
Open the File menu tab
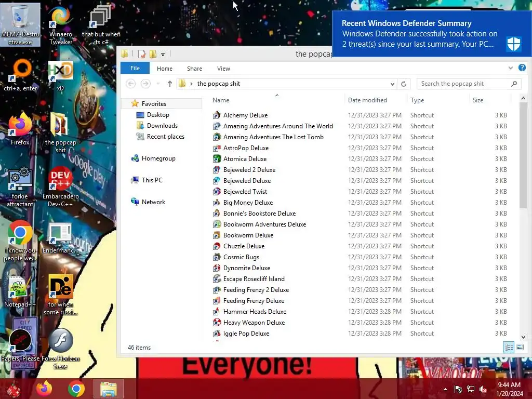coord(135,68)
